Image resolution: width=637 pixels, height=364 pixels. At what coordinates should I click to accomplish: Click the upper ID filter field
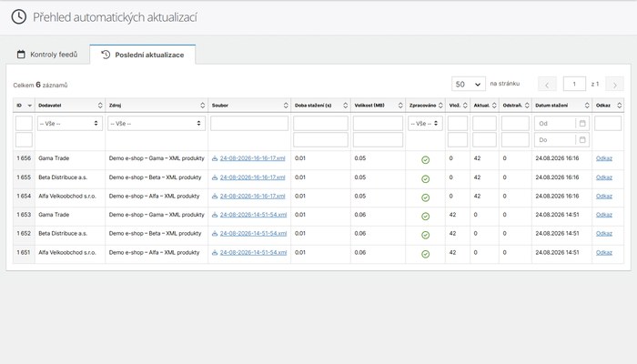click(24, 123)
